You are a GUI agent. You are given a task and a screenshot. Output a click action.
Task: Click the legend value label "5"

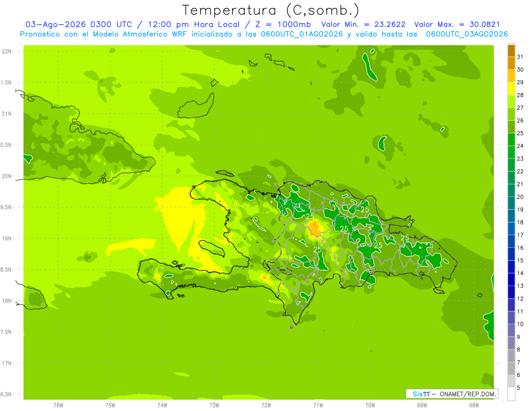tap(518, 388)
